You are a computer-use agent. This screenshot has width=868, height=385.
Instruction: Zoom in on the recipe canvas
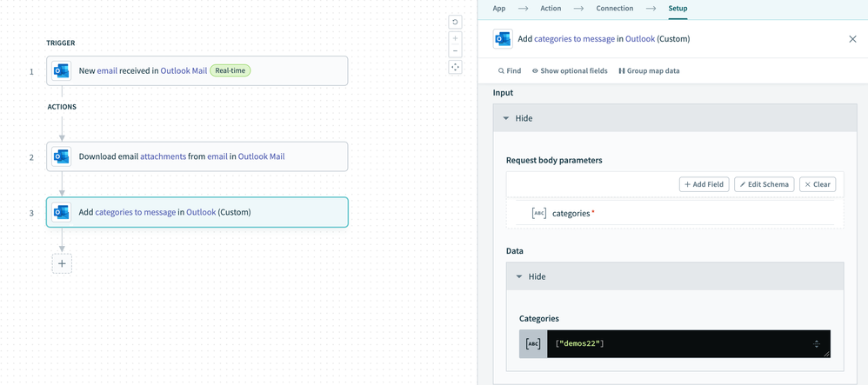point(455,39)
